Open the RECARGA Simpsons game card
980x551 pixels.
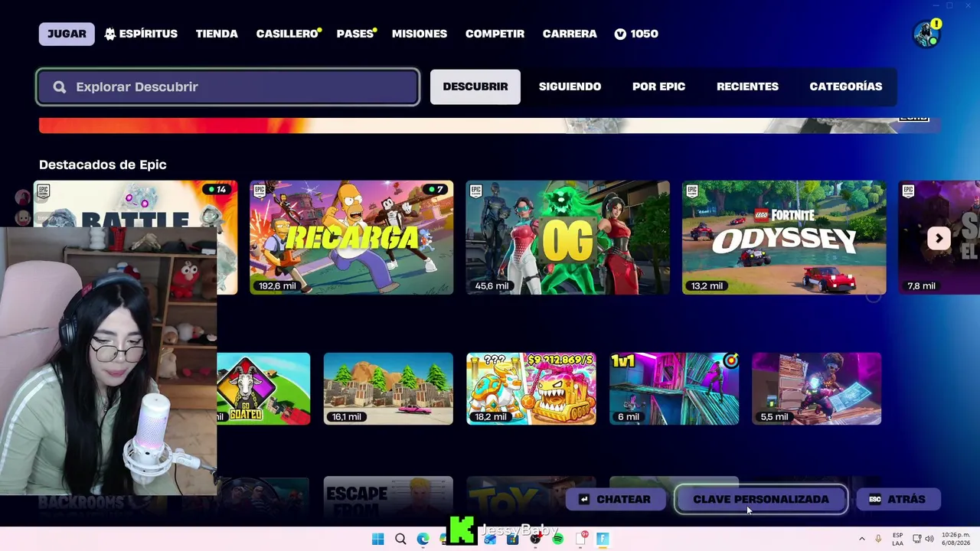click(351, 237)
